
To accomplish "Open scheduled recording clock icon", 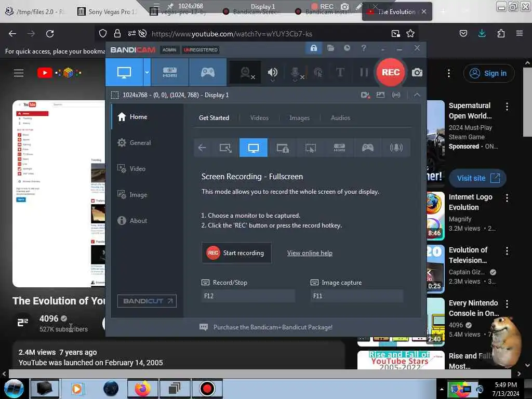I will click(x=347, y=48).
